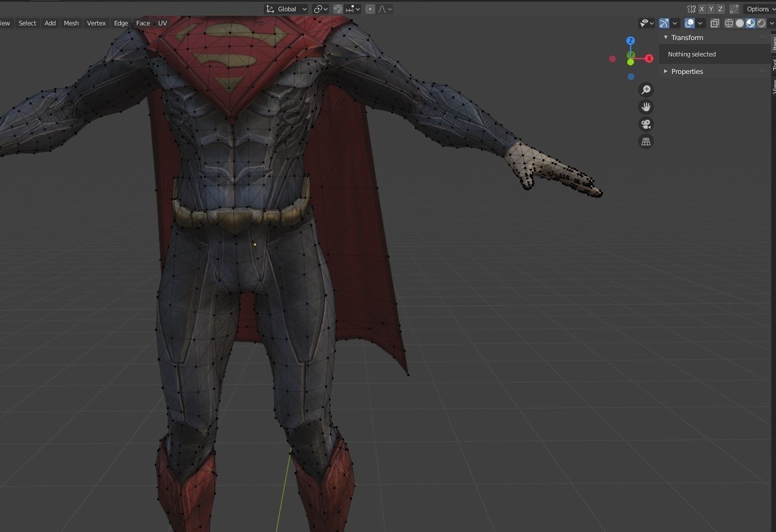
Task: Switch to material preview shading mode
Action: tap(751, 23)
